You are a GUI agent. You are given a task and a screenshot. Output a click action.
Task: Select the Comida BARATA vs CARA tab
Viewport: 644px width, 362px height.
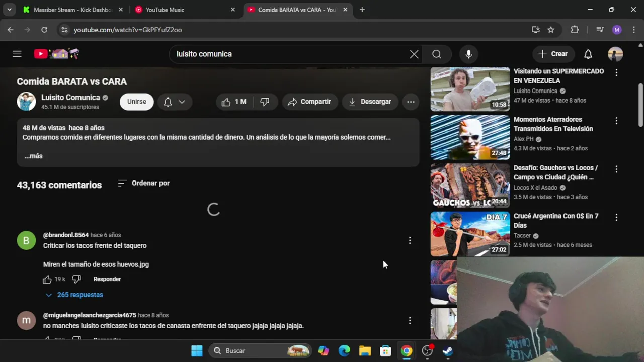[x=297, y=10]
